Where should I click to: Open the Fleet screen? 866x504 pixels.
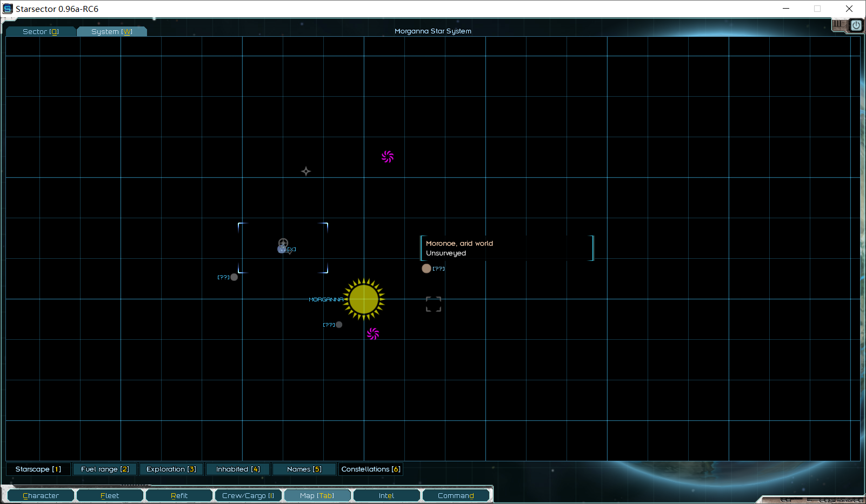(x=110, y=495)
